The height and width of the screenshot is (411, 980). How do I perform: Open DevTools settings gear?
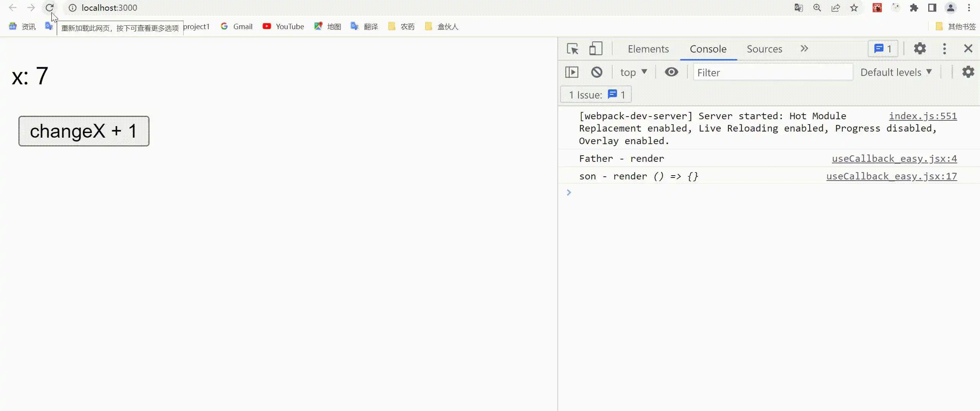point(920,49)
